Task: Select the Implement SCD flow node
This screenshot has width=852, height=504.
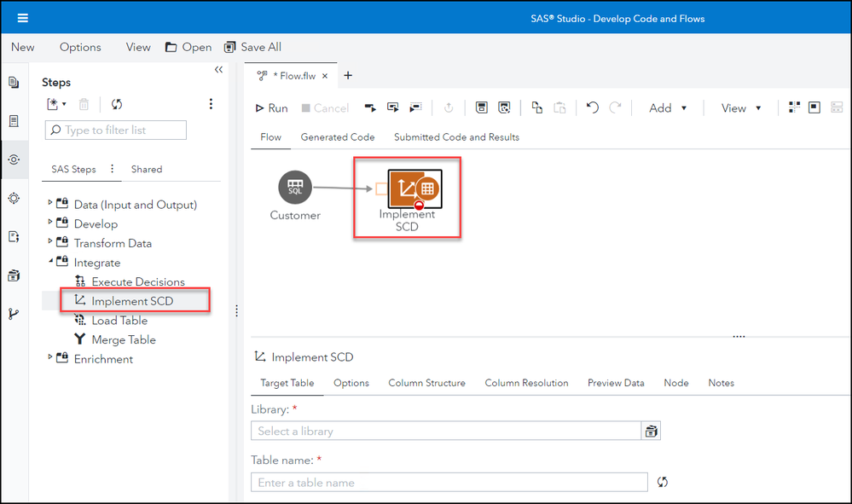Action: tap(415, 189)
